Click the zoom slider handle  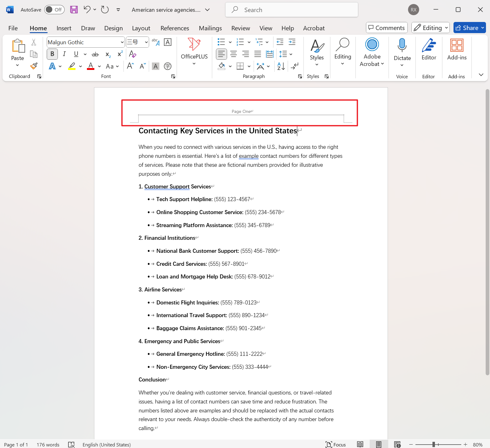pyautogui.click(x=434, y=445)
